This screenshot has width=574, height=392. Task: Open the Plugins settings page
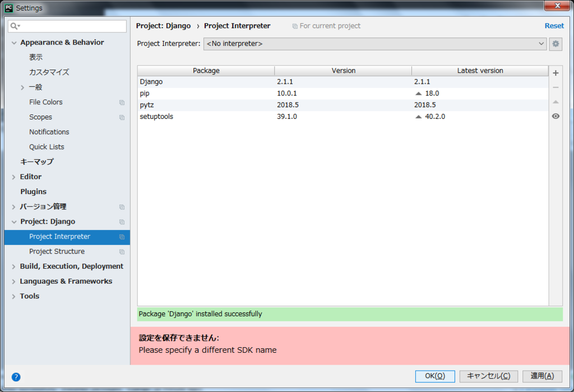click(x=33, y=192)
